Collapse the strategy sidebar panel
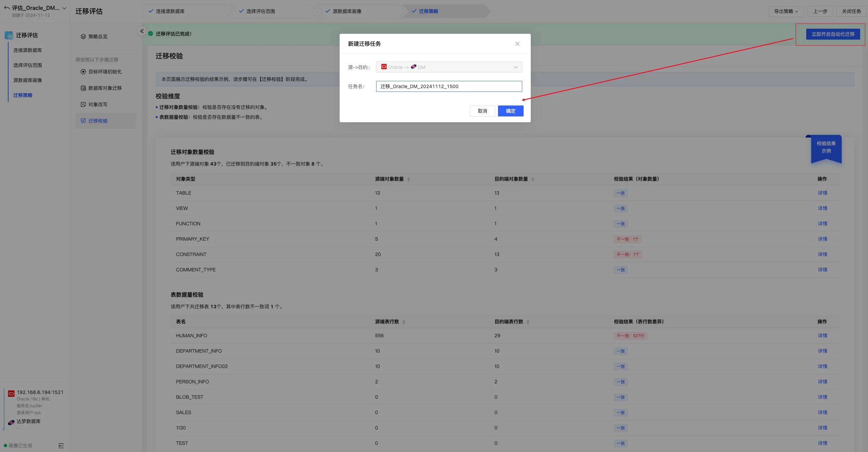 142,31
